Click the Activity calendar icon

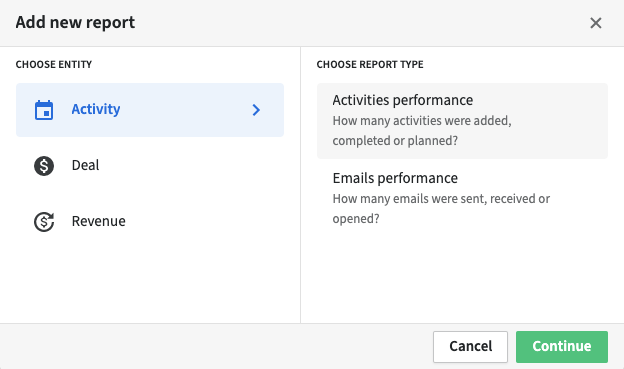(x=44, y=110)
